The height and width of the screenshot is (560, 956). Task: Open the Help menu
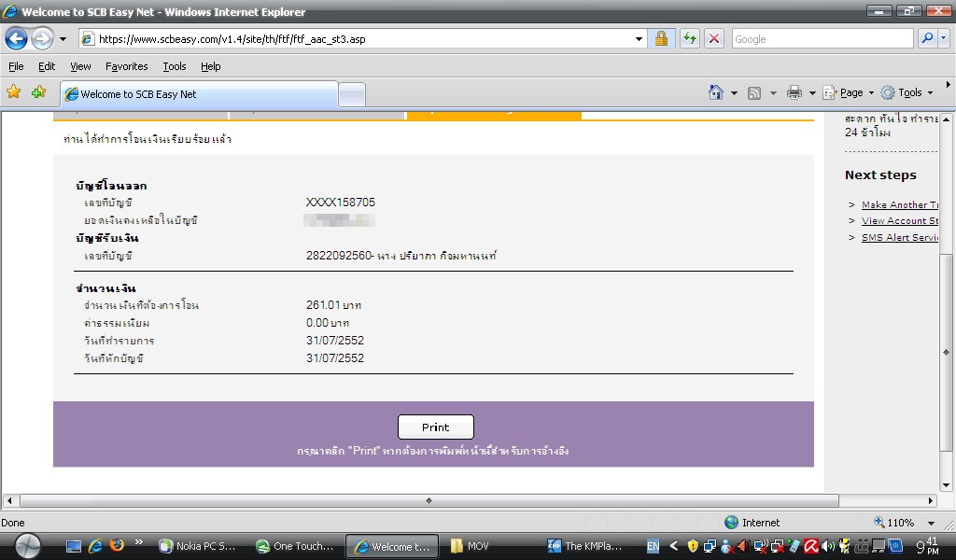coord(210,66)
